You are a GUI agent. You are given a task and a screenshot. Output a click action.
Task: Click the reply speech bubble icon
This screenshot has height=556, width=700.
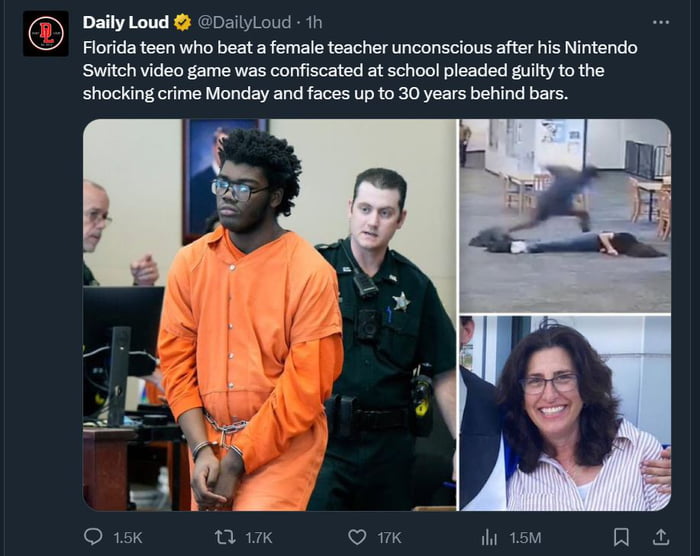tap(93, 537)
